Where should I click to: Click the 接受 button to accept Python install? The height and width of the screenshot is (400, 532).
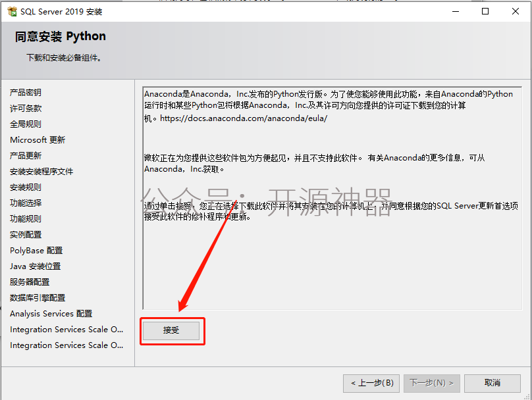coord(171,330)
